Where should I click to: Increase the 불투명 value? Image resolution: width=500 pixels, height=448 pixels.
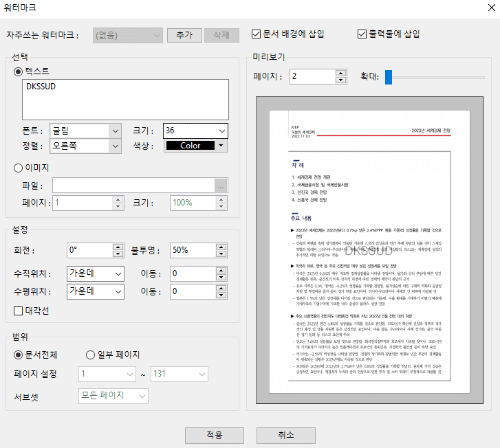(221, 247)
